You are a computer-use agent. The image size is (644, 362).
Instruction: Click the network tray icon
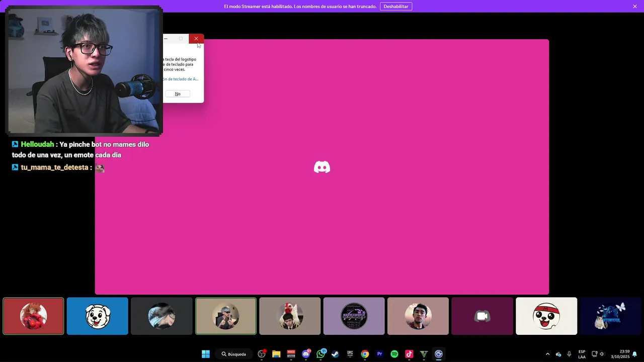coord(594,354)
